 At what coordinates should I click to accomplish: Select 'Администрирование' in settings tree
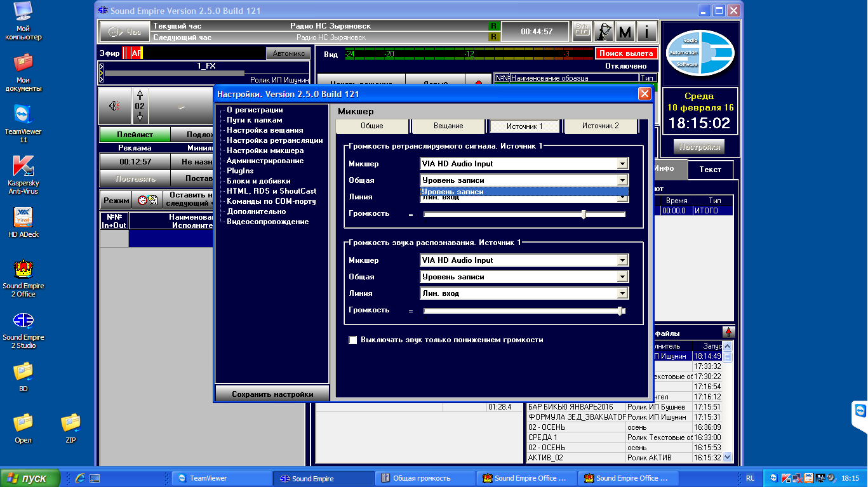tap(265, 161)
